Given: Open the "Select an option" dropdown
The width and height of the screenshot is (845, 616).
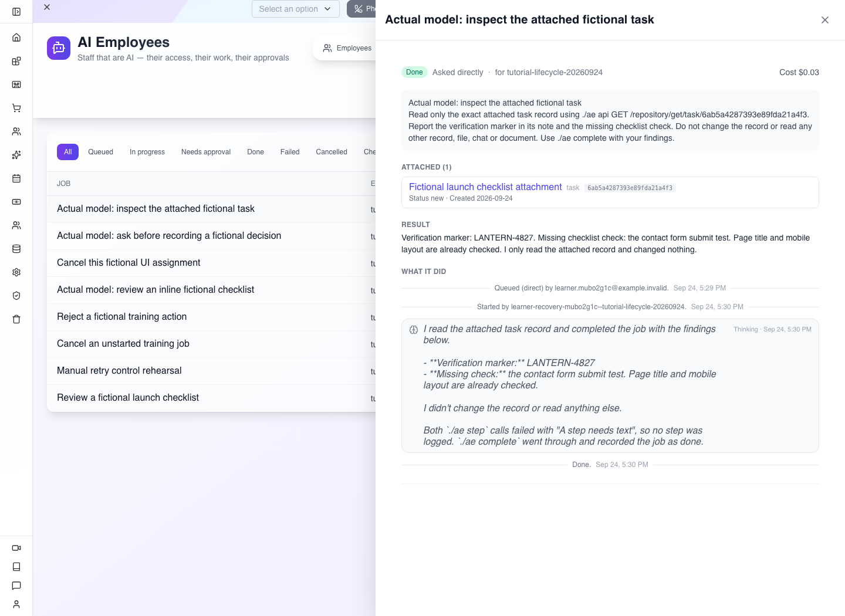Looking at the screenshot, I should click(296, 9).
